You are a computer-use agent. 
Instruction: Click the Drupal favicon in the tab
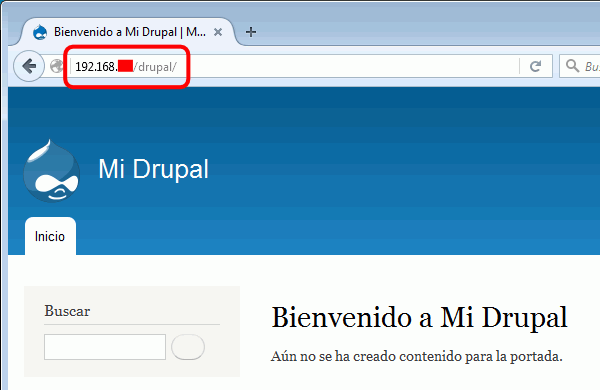40,32
